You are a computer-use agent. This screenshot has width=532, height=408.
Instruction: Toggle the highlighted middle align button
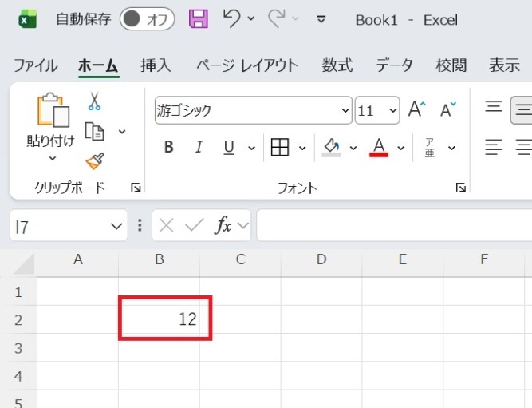(522, 110)
